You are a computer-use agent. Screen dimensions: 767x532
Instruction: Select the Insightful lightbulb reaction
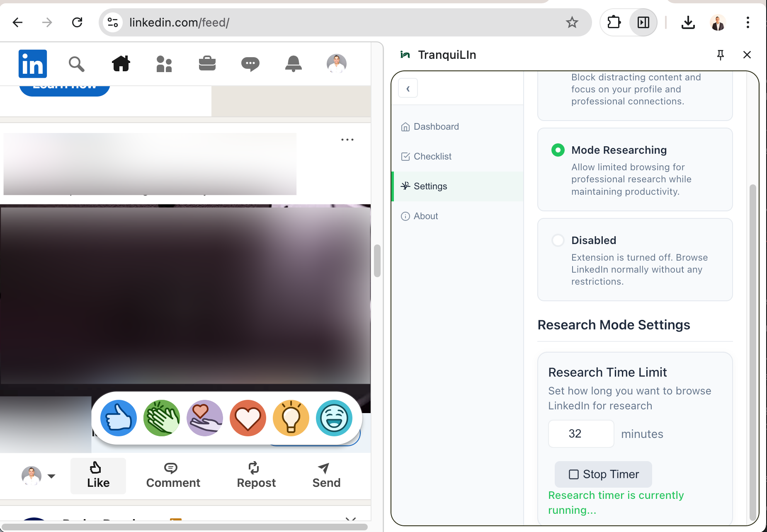[291, 418]
